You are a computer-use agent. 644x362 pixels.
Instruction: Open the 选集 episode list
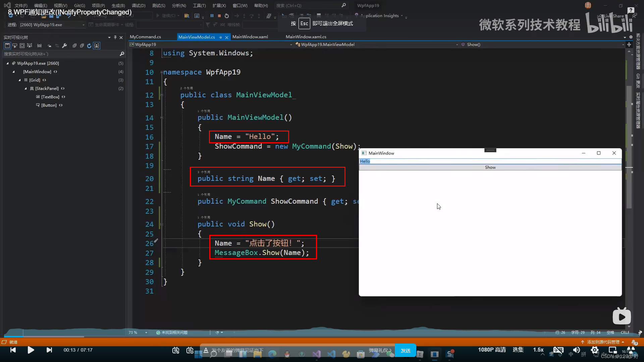pos(518,350)
